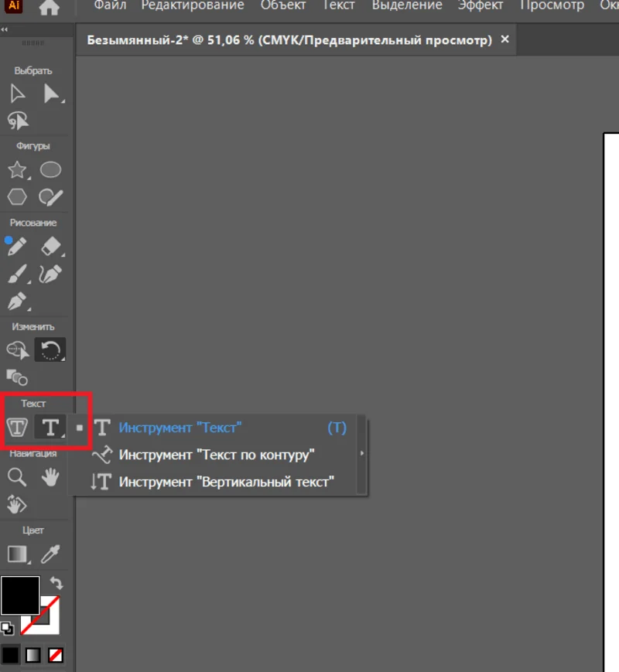The image size is (619, 672).
Task: Select the Selection tool (black arrow outline)
Action: coord(17,94)
